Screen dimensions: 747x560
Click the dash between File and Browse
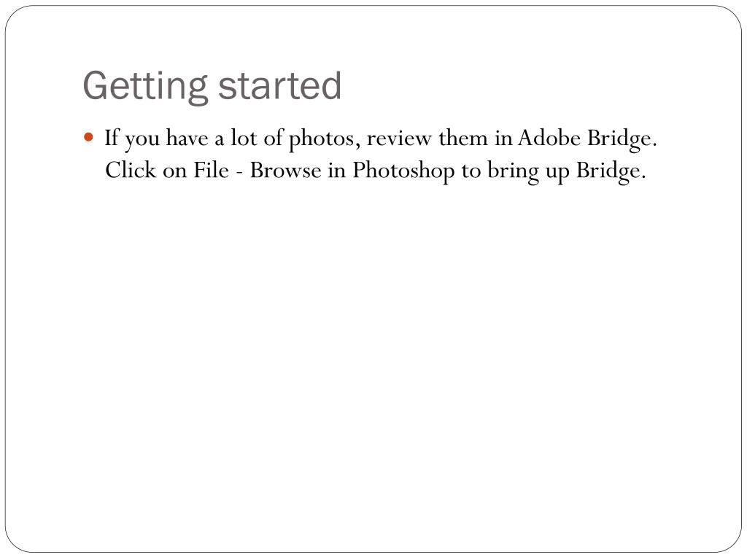pos(239,172)
